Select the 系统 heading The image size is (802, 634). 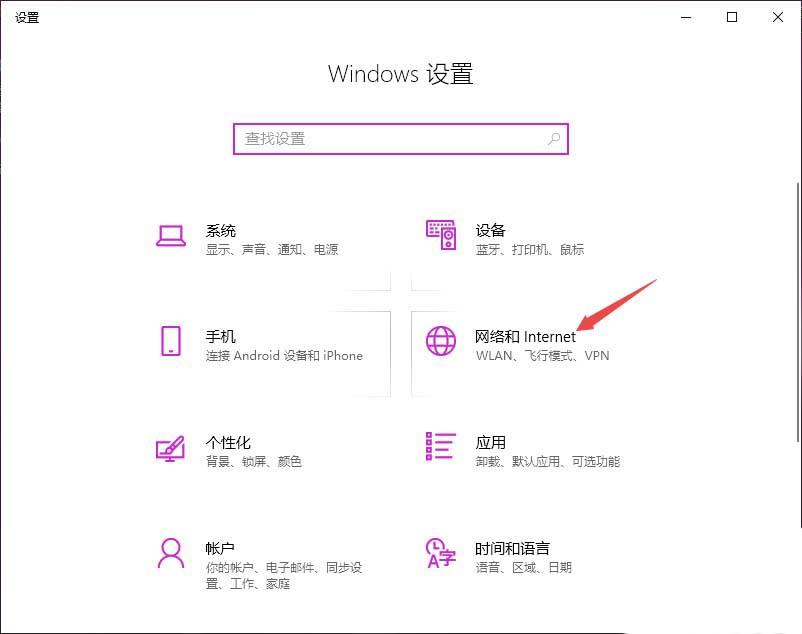(220, 231)
